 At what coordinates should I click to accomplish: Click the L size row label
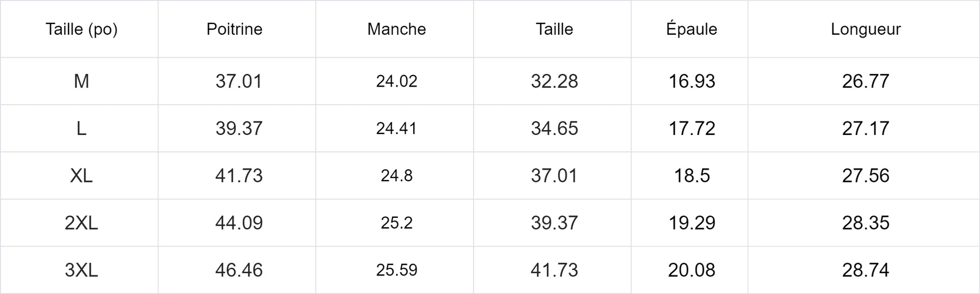[x=82, y=128]
